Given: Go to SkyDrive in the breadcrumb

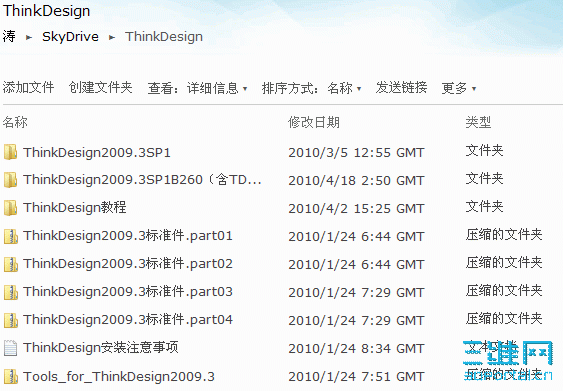Looking at the screenshot, I should tap(70, 37).
